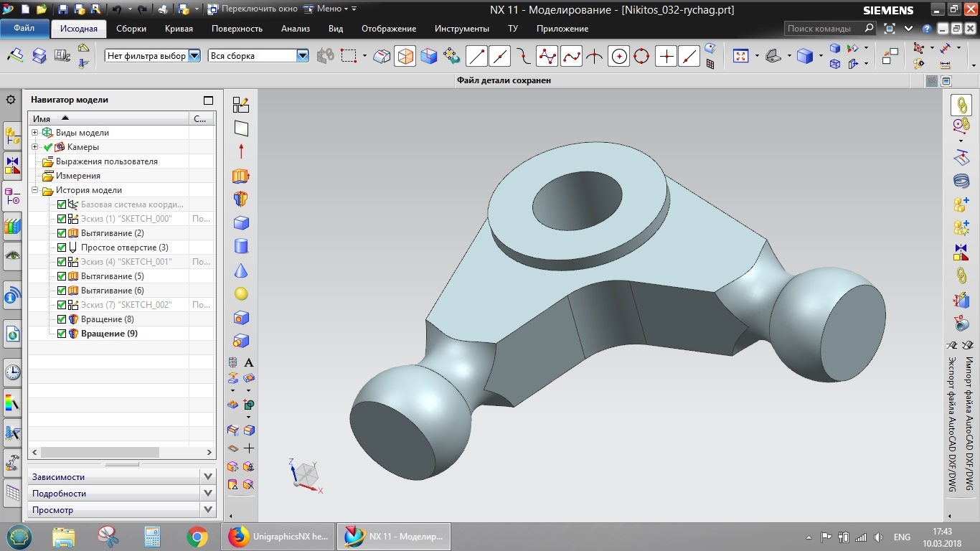Click the Firefox icon in taskbar
980x551 pixels.
[x=238, y=537]
